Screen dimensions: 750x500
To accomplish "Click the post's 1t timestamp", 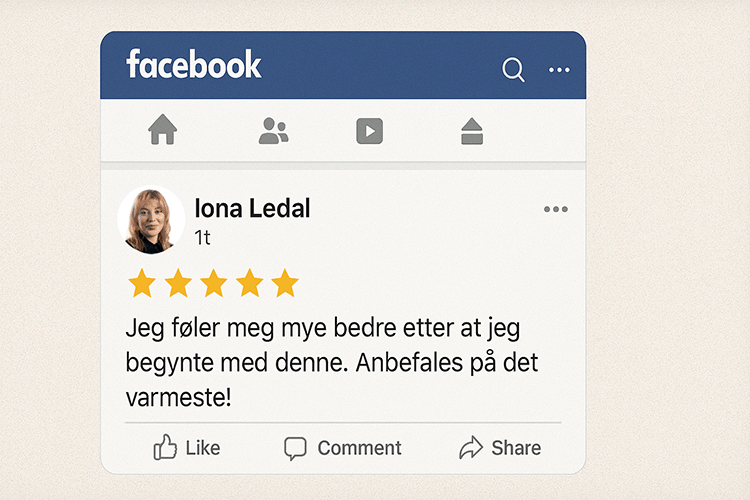I will click(x=202, y=238).
